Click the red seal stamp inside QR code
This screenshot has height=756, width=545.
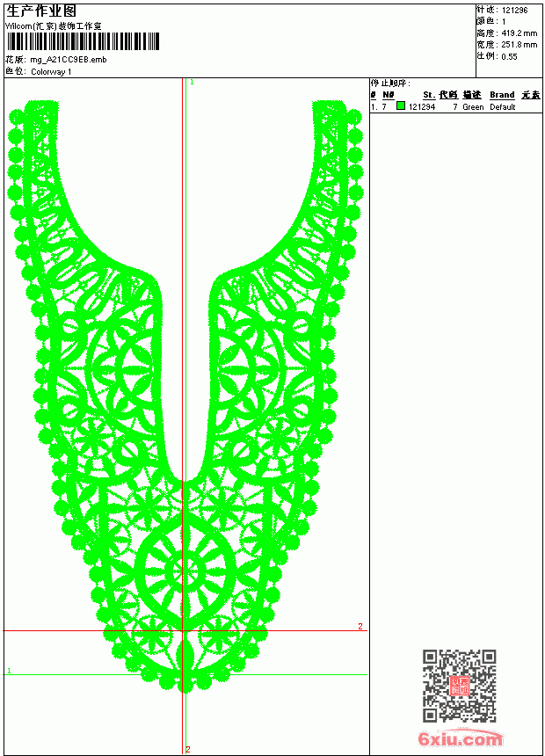(x=460, y=686)
